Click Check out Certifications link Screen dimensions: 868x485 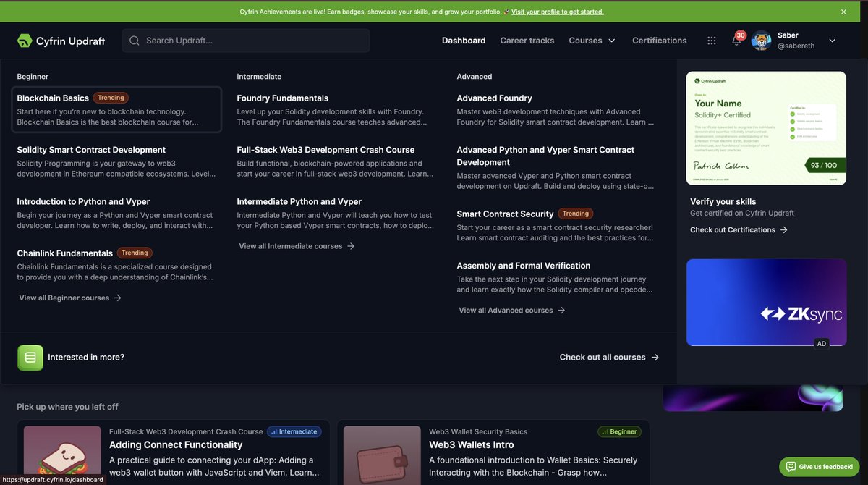pyautogui.click(x=739, y=229)
